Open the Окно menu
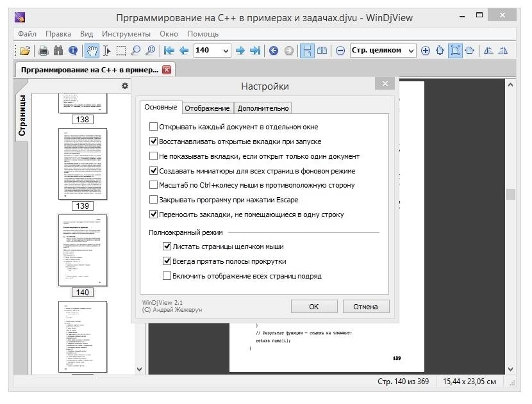This screenshot has height=404, width=532. click(x=169, y=34)
